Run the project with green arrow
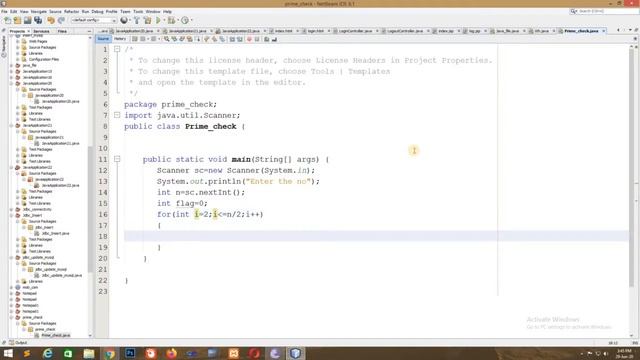The width and height of the screenshot is (640, 360). [x=158, y=20]
